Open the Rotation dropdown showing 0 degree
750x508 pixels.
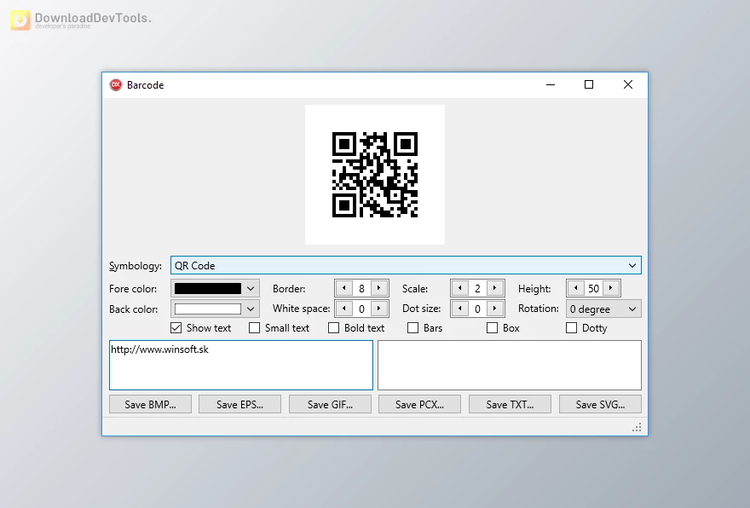pyautogui.click(x=603, y=309)
